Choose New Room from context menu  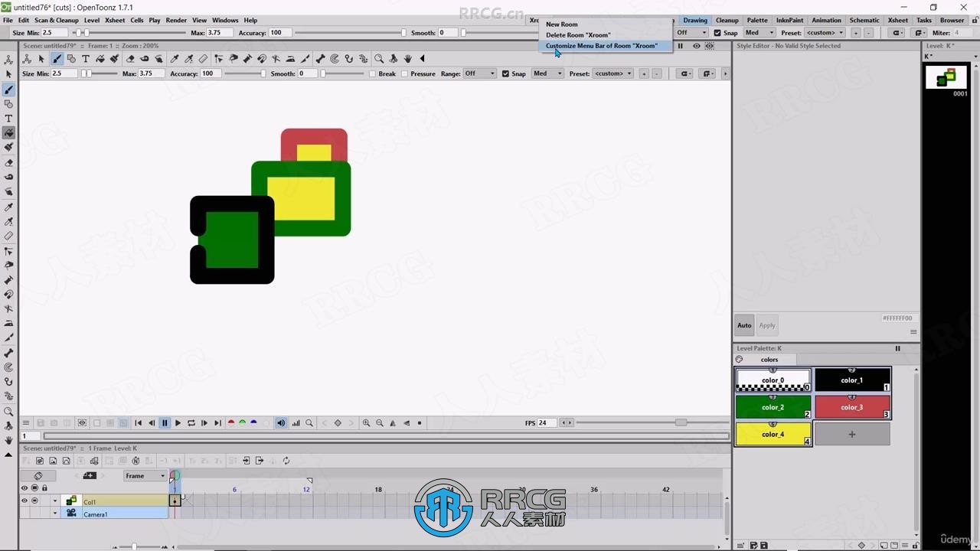(562, 24)
